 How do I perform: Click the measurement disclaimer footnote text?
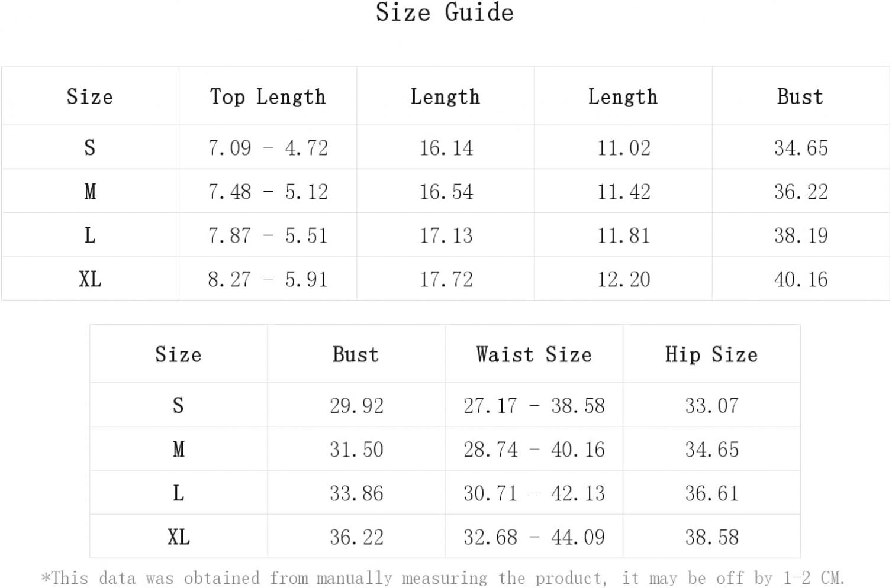pos(443,577)
